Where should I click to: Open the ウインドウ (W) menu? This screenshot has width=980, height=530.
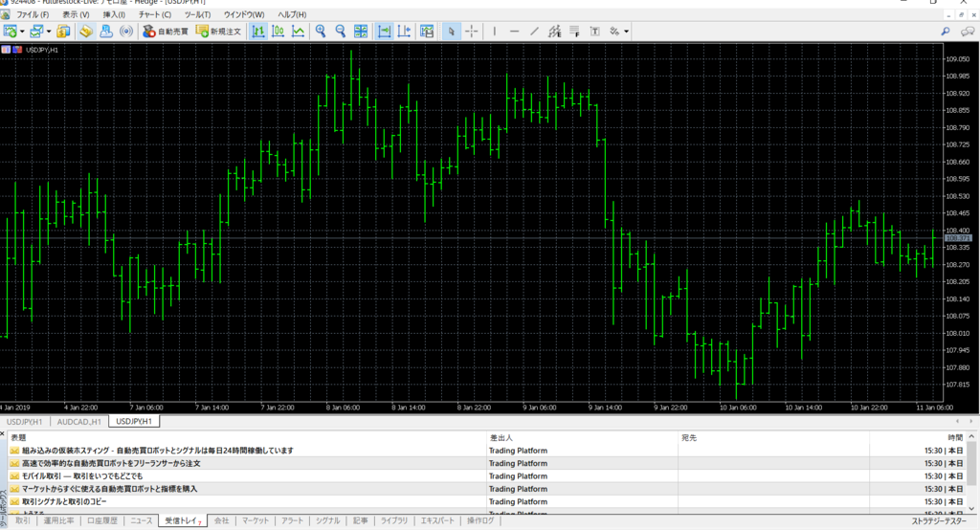point(244,14)
